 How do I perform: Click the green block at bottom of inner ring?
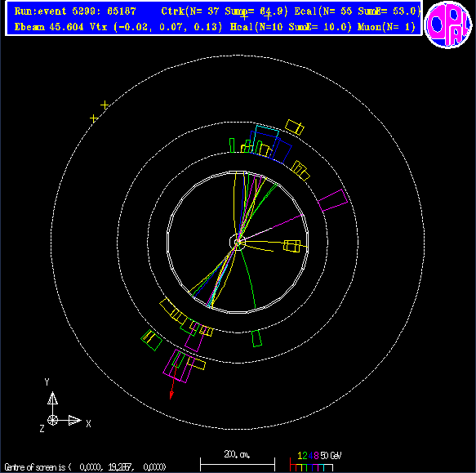point(257,338)
